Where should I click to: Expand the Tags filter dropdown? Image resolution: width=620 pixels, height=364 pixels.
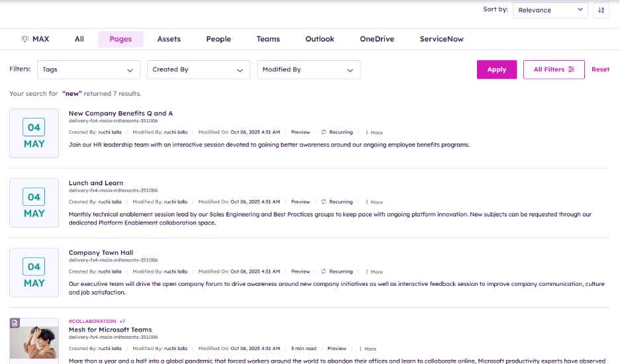[88, 69]
